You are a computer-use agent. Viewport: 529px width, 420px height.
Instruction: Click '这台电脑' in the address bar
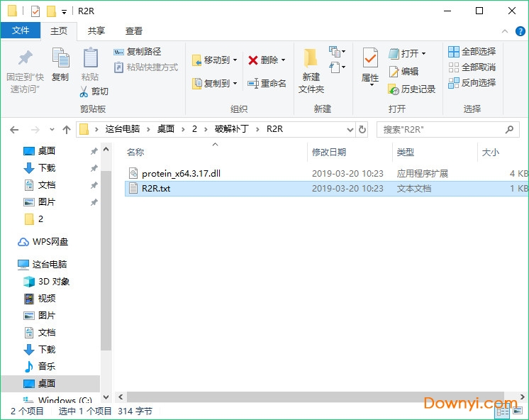pos(123,129)
